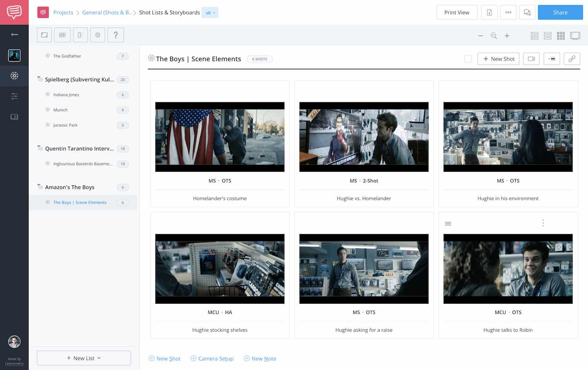This screenshot has width=588, height=370.
Task: Open the StudioBinder home logo
Action: point(14,12)
